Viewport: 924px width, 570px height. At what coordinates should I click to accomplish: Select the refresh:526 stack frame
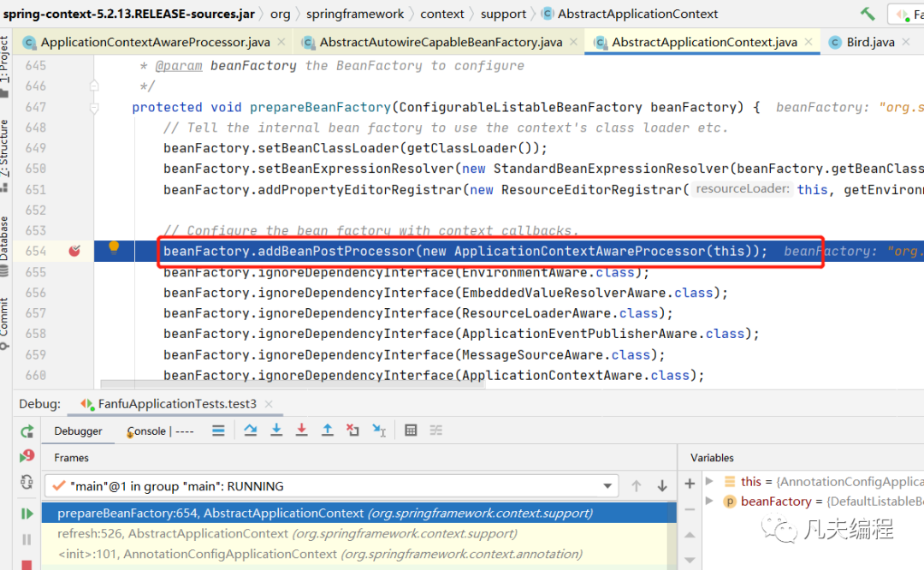358,533
